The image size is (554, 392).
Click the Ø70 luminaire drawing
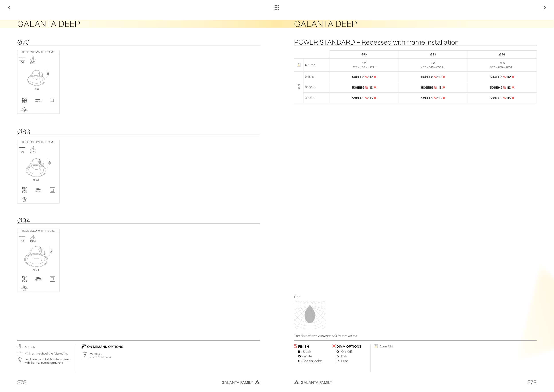[x=36, y=78]
